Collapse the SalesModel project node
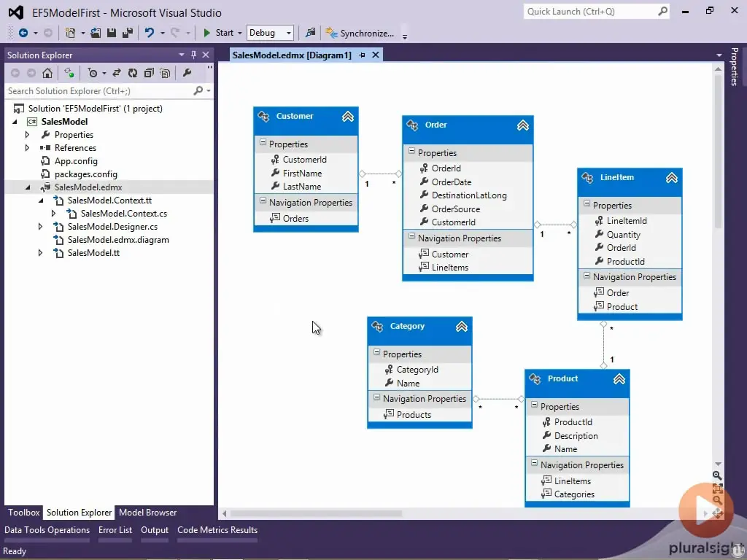Viewport: 747px width, 560px height. [15, 122]
